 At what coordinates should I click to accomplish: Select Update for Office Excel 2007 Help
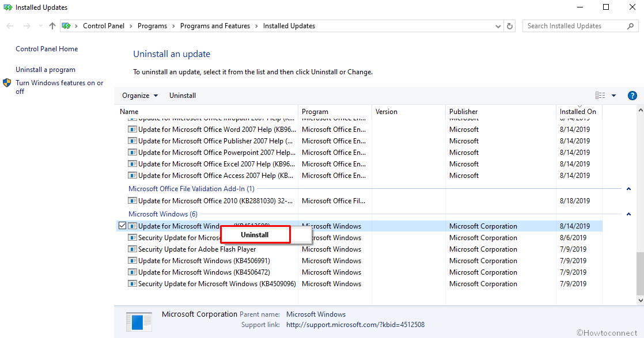click(x=217, y=164)
